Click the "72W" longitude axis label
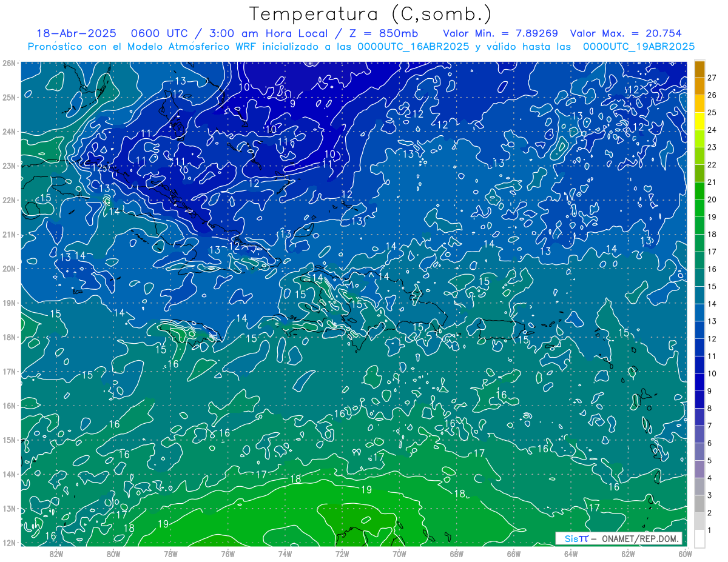 pos(342,553)
